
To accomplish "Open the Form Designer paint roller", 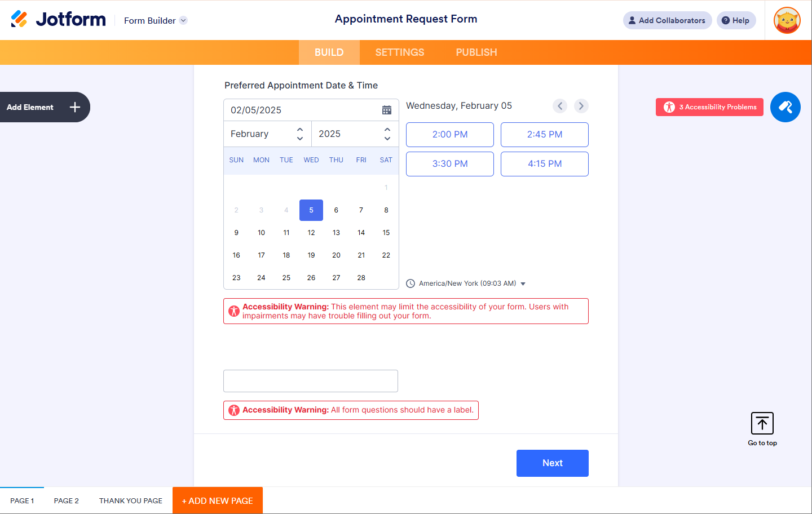I will coord(785,107).
